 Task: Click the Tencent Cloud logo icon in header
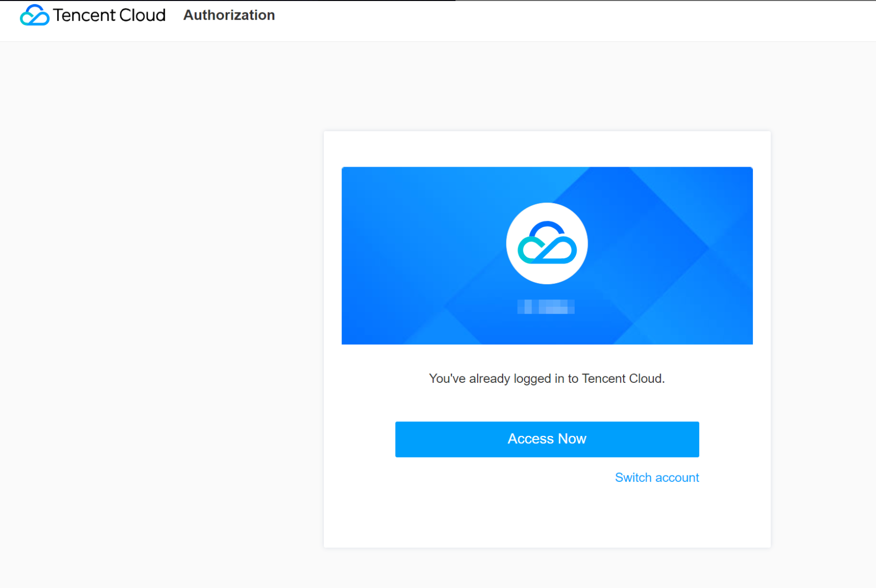34,15
